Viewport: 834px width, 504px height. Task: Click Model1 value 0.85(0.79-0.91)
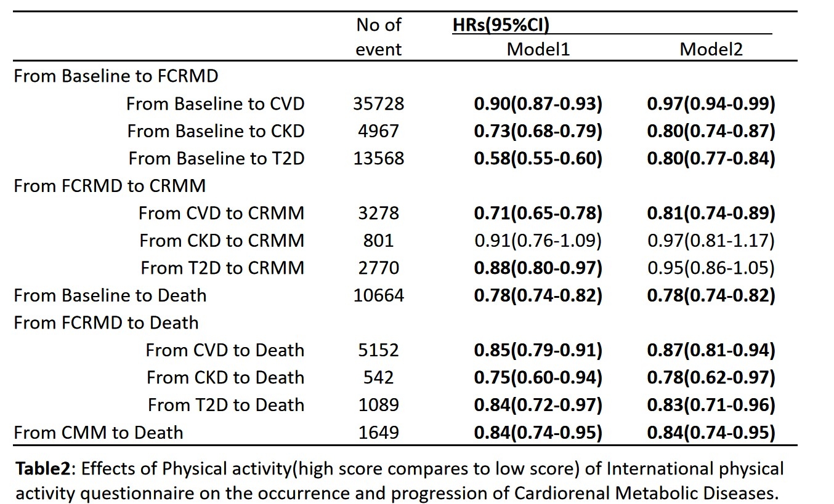point(538,350)
